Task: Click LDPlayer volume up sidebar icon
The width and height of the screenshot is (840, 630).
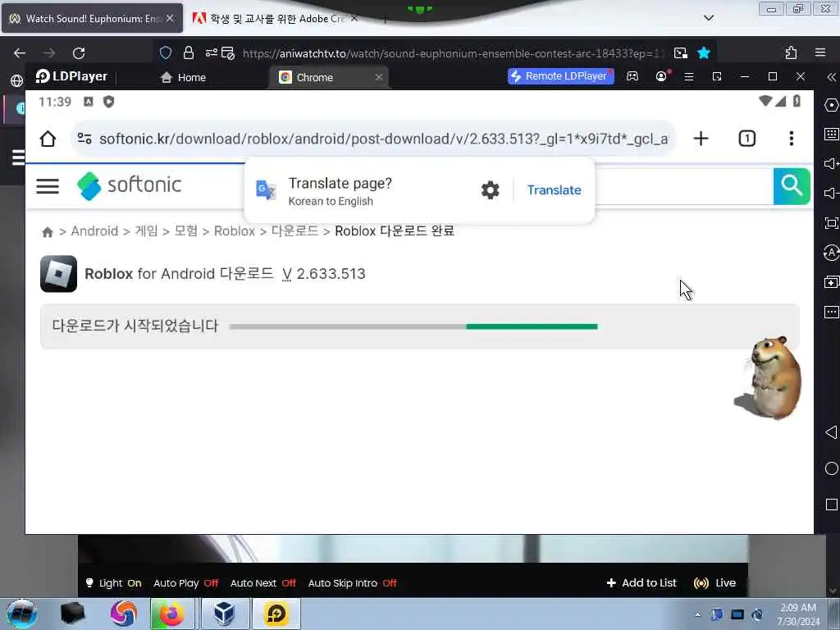Action: [x=831, y=163]
